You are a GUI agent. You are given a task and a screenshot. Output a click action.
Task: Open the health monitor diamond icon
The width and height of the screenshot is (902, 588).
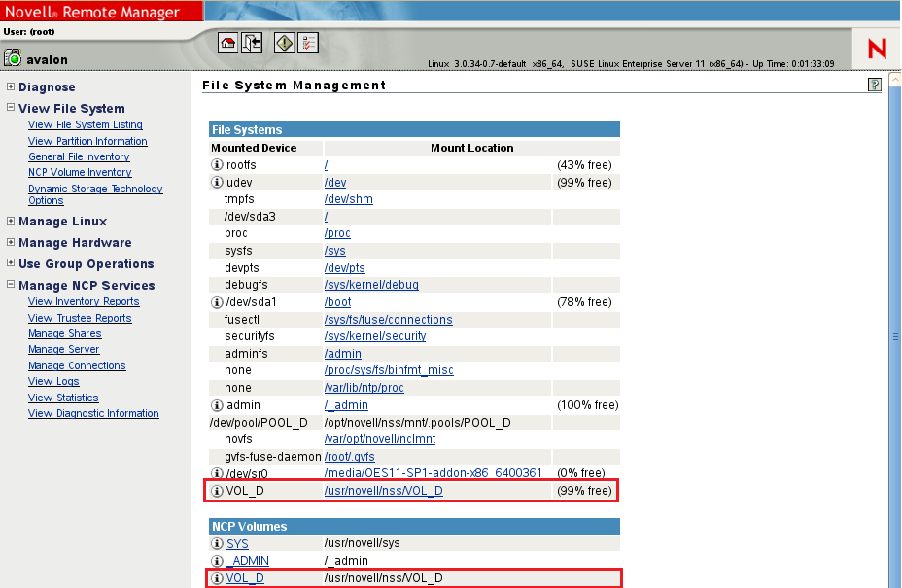point(284,43)
